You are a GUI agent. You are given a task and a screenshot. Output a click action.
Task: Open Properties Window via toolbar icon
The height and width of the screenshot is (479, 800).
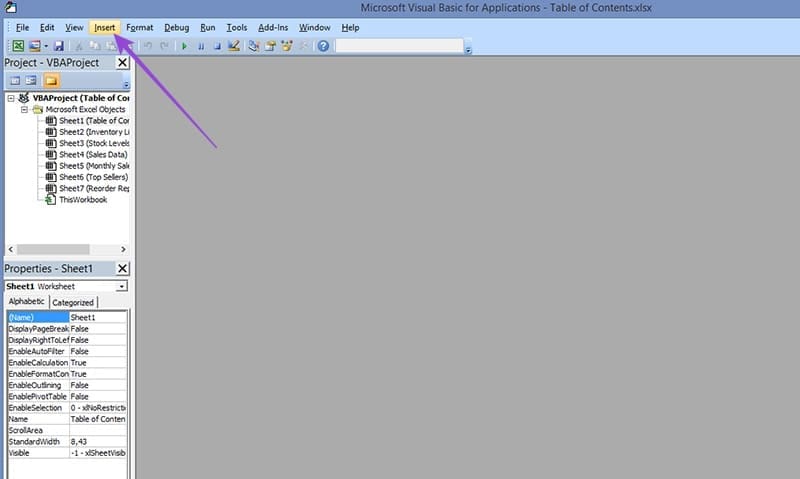pyautogui.click(x=270, y=46)
